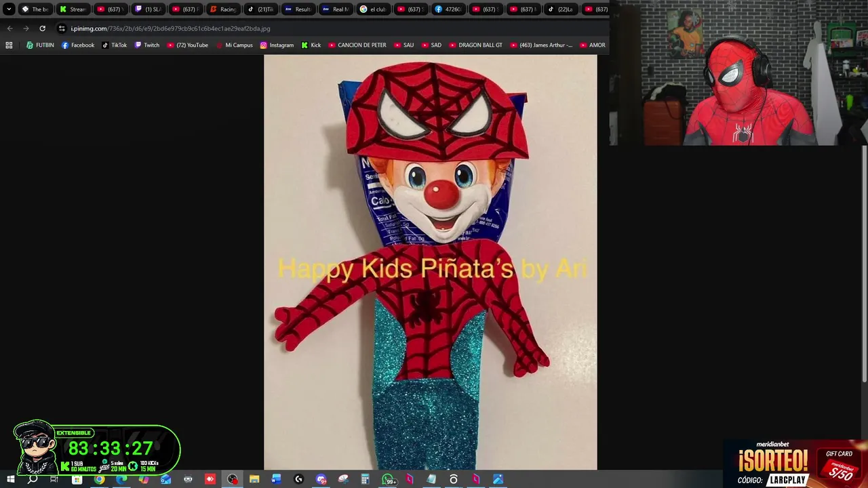Switch to OBS Studio in the taskbar
Viewport: 868px width, 488px height.
233,479
